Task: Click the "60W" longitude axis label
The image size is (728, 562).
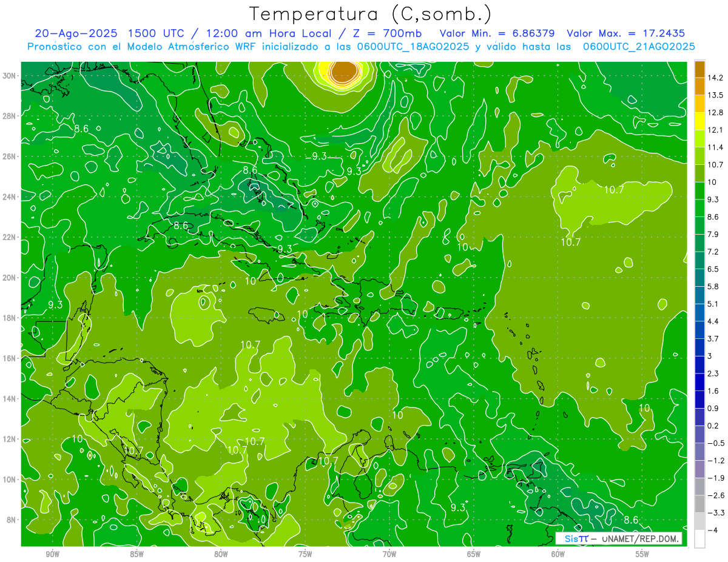Action: (558, 554)
